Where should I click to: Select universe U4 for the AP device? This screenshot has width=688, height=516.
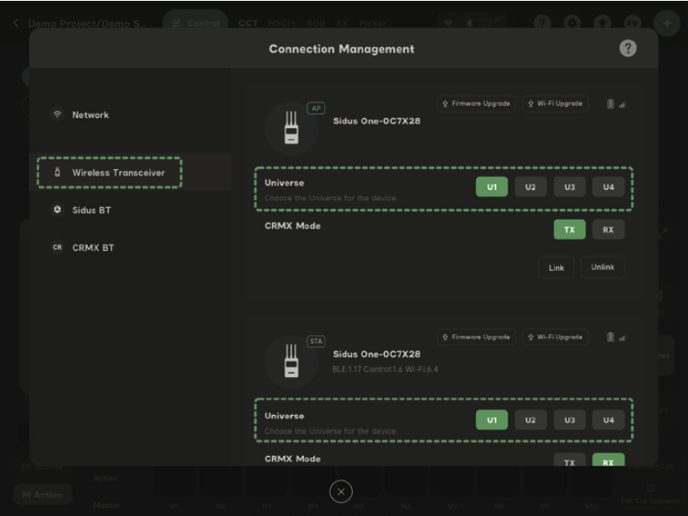coord(608,187)
